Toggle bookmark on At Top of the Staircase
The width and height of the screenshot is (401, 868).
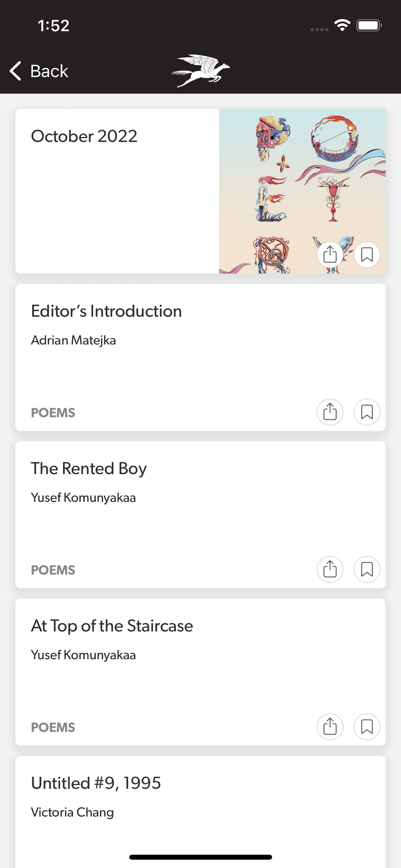[367, 727]
